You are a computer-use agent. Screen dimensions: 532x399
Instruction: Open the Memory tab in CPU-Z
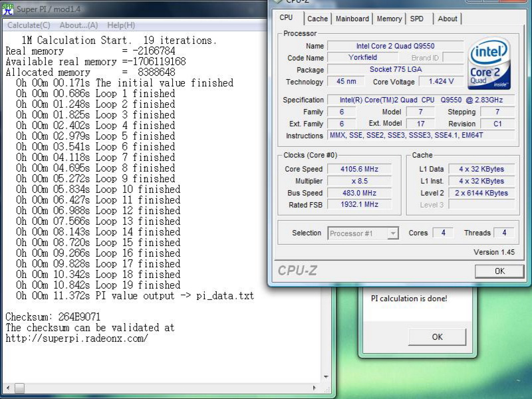click(389, 19)
